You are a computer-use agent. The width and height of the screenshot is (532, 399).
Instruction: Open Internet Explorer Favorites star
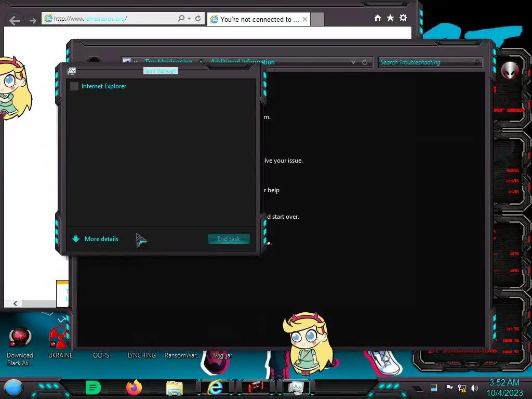pos(391,18)
